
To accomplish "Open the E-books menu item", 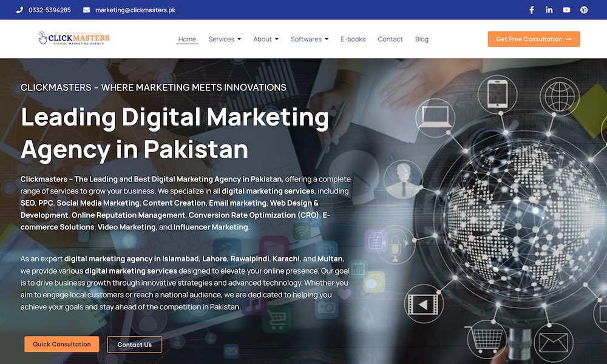I will point(353,39).
